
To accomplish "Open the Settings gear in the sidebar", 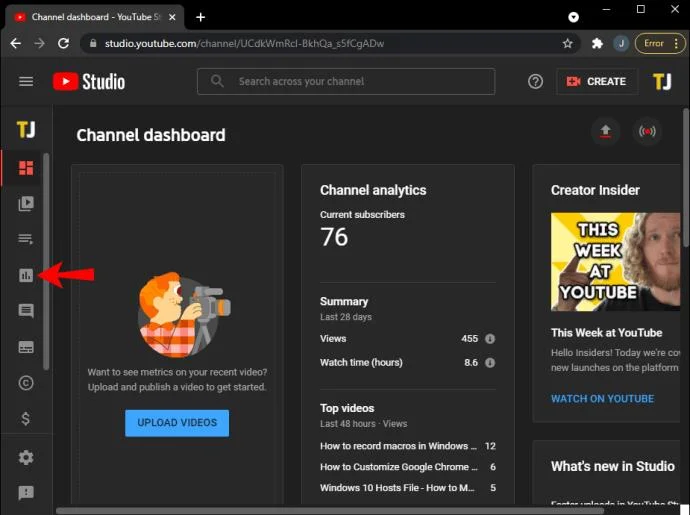I will [x=26, y=457].
